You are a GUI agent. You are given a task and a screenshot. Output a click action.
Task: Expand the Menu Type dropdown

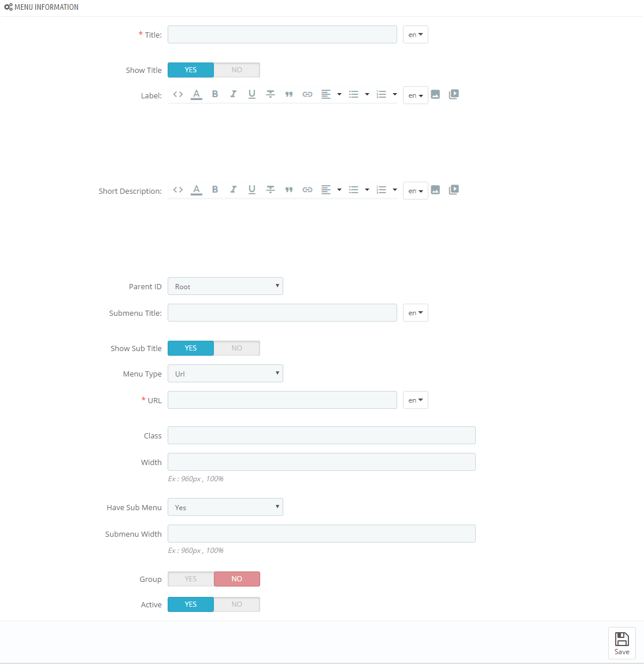click(x=225, y=374)
